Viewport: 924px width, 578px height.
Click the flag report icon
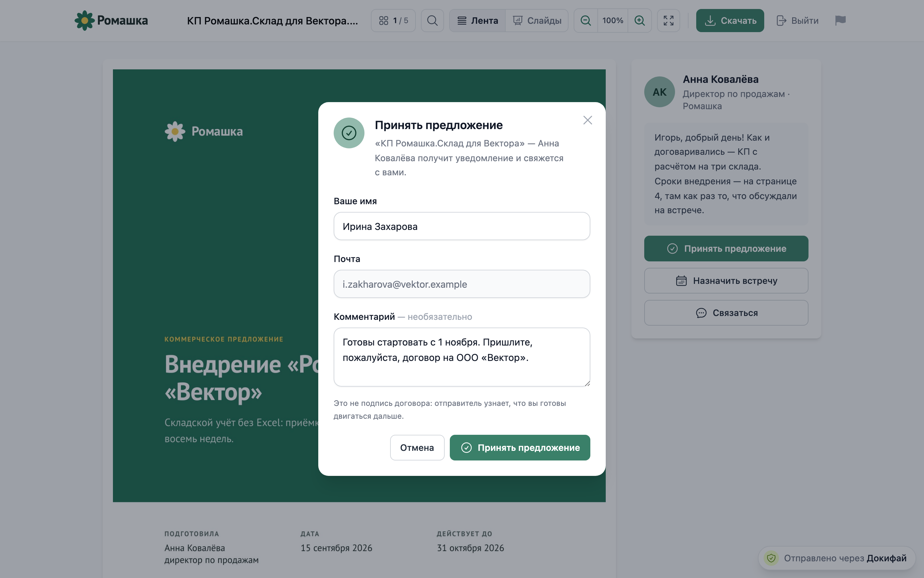(840, 20)
